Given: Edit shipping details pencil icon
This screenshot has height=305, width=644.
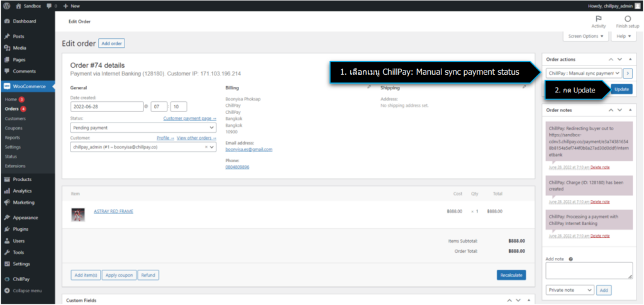Looking at the screenshot, I should pyautogui.click(x=524, y=87).
